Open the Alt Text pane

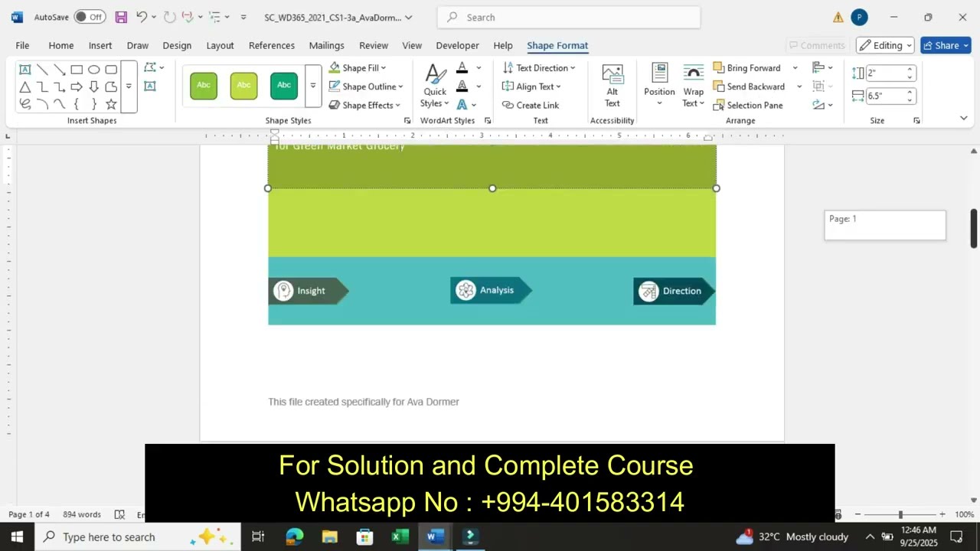pyautogui.click(x=612, y=86)
